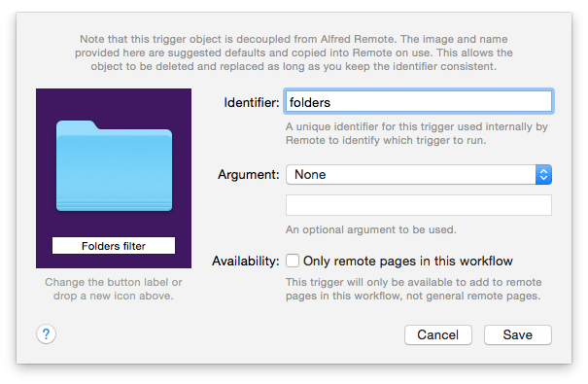The height and width of the screenshot is (384, 588).
Task: Click the 'Availability:' label
Action: coord(246,261)
